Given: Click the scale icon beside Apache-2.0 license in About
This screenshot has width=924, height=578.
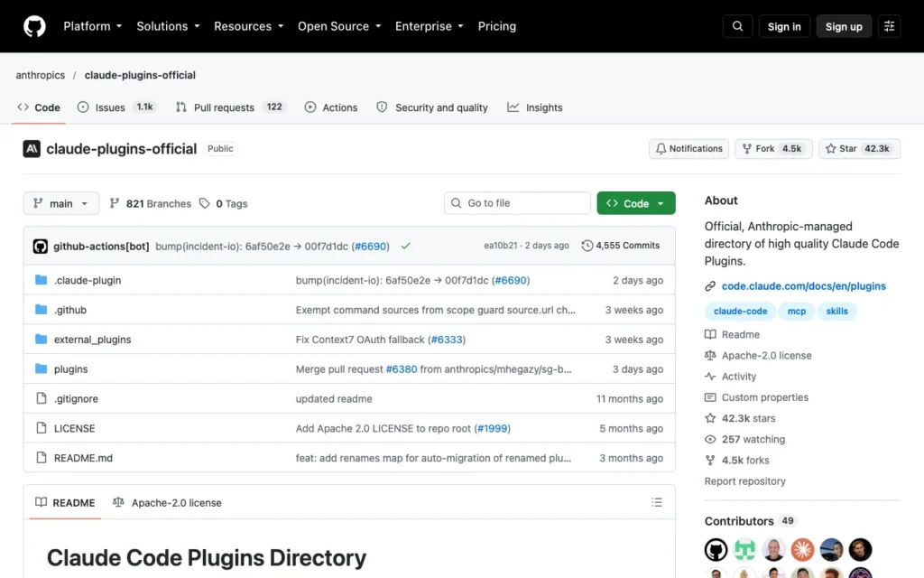Looking at the screenshot, I should point(710,356).
